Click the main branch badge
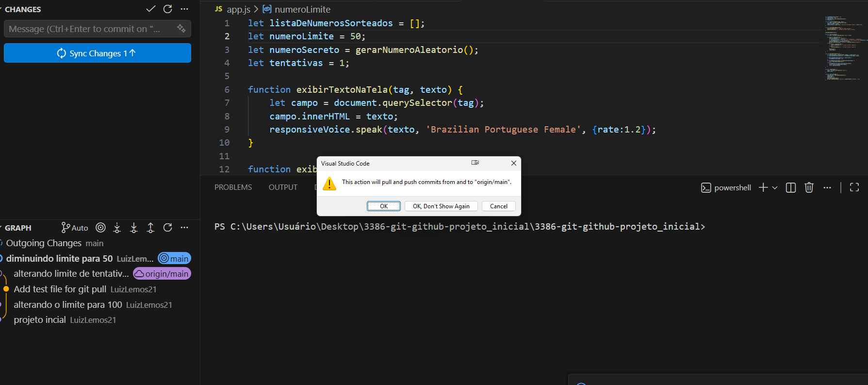The height and width of the screenshot is (385, 868). (x=175, y=258)
